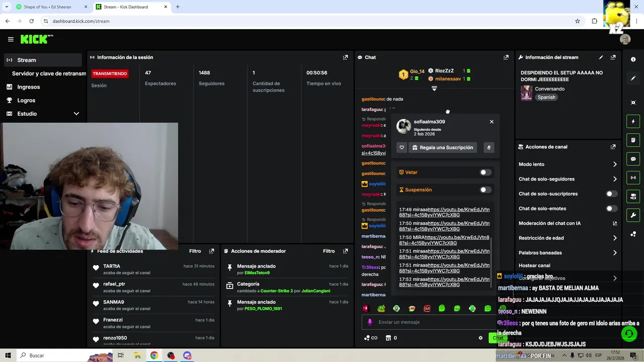Viewport: 644px width, 362px height.
Task: Click the chat bubble icon in right sidebar
Action: pyautogui.click(x=633, y=159)
